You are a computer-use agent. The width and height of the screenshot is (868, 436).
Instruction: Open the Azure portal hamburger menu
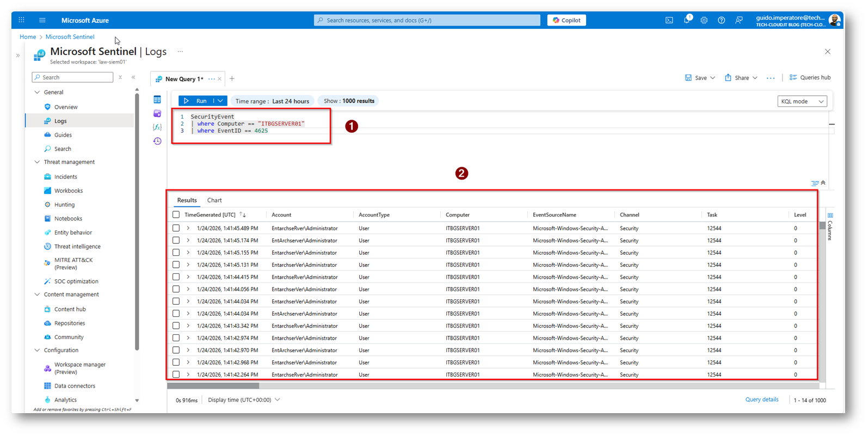[x=42, y=20]
